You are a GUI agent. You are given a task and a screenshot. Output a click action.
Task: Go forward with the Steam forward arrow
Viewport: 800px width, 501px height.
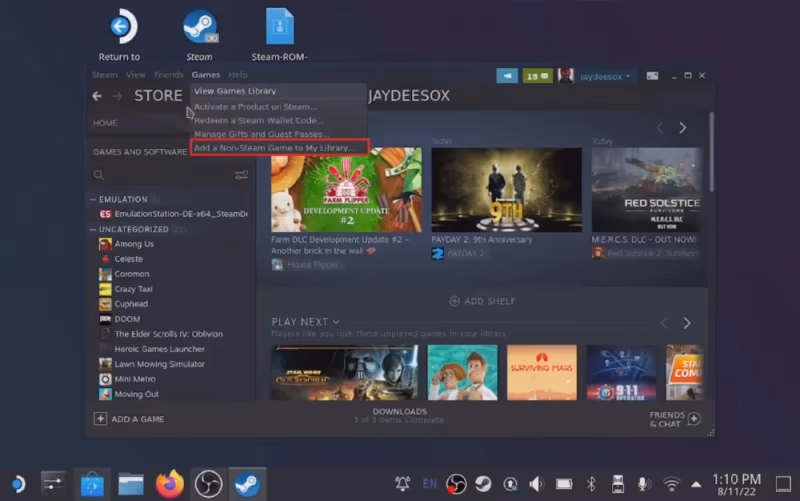[x=117, y=96]
